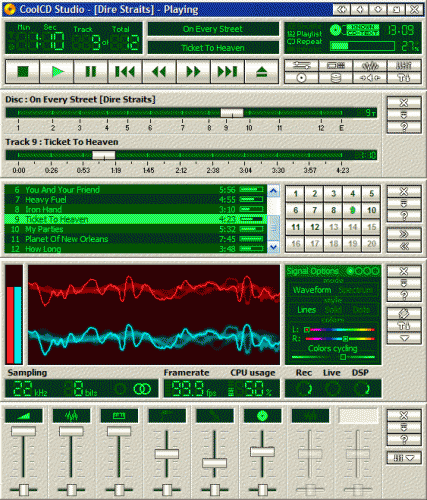Select track 11 Planet Of New Orleans
The width and height of the screenshot is (427, 500).
(x=135, y=239)
